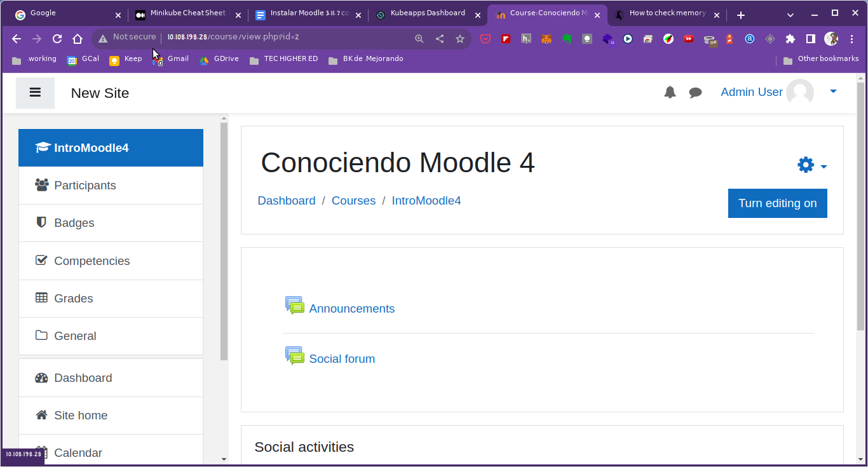Image resolution: width=868 pixels, height=467 pixels.
Task: Click the sidebar scroll-up arrow
Action: pos(224,118)
